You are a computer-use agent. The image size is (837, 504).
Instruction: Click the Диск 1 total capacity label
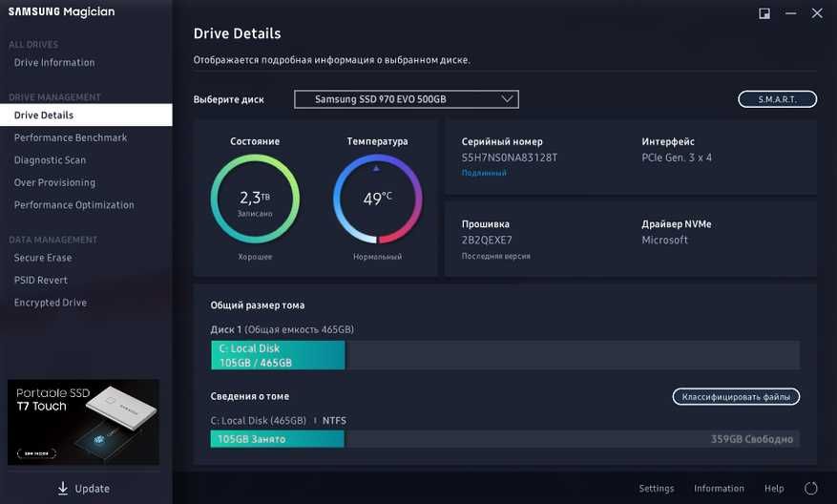point(282,329)
